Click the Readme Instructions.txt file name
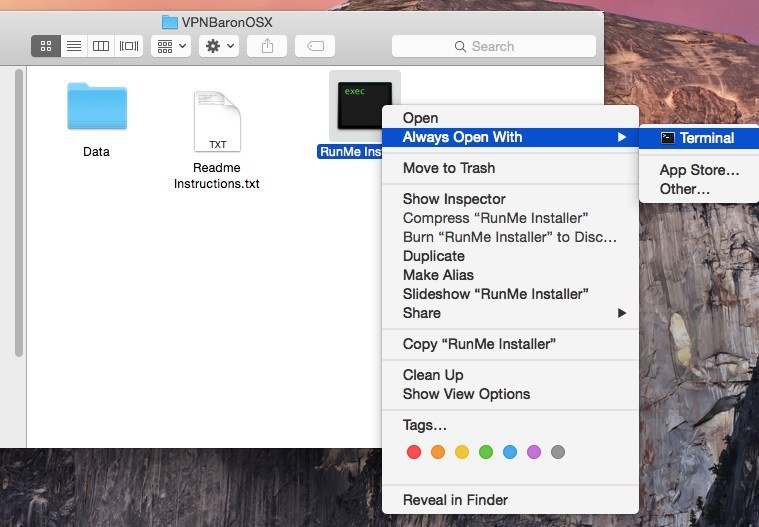Image resolution: width=759 pixels, height=527 pixels. click(217, 175)
